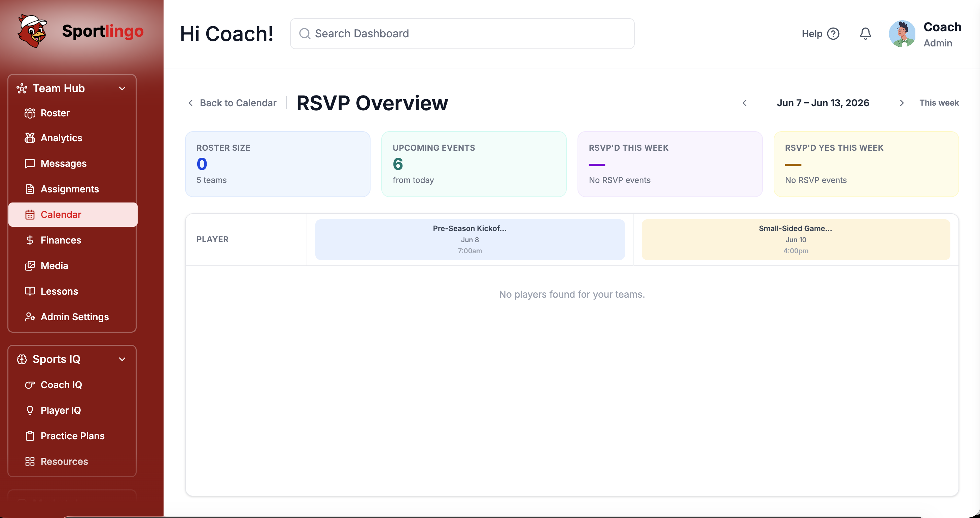This screenshot has height=518, width=980.
Task: Click the Lessons open book icon
Action: pyautogui.click(x=30, y=291)
